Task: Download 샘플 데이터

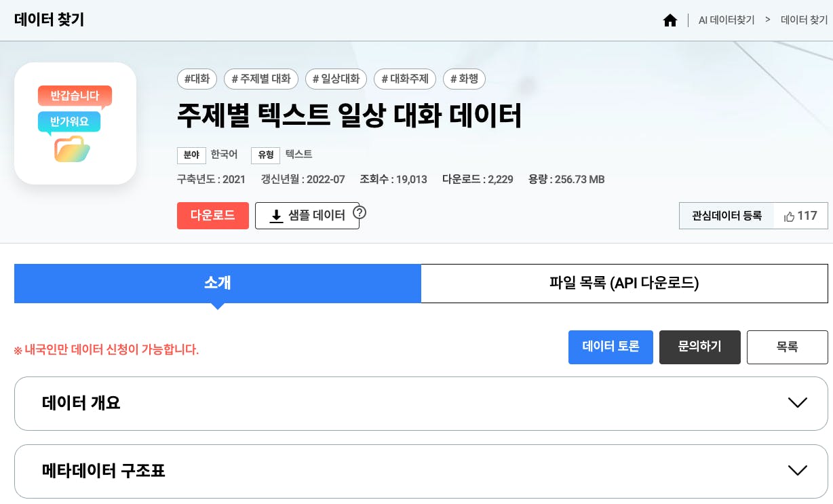Action: 307,216
